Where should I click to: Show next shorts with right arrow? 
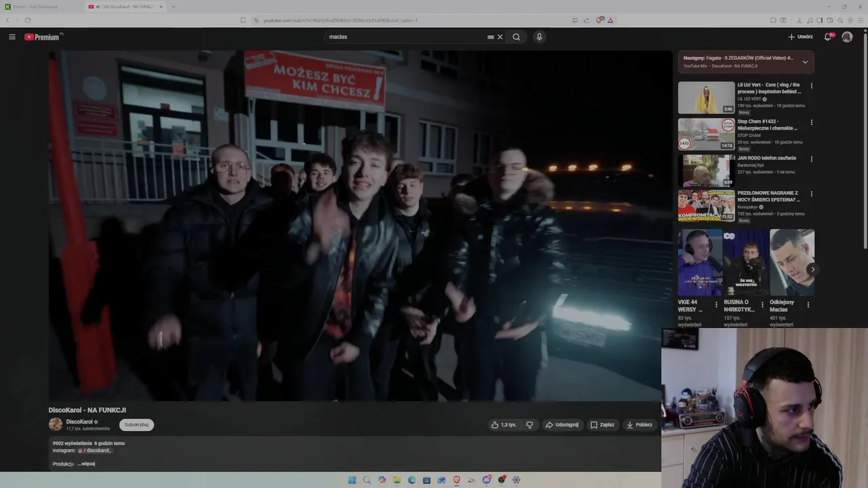pyautogui.click(x=812, y=269)
